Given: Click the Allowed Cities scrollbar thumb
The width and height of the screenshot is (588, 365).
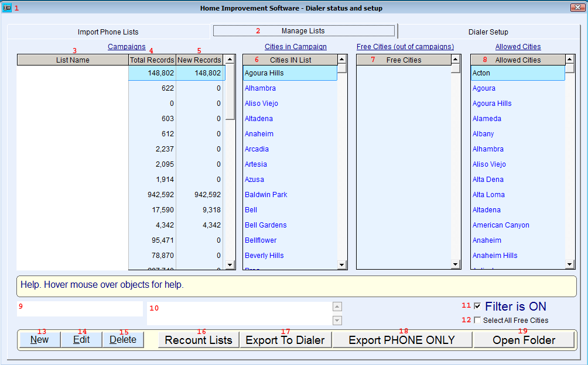Looking at the screenshot, I should pyautogui.click(x=570, y=68).
